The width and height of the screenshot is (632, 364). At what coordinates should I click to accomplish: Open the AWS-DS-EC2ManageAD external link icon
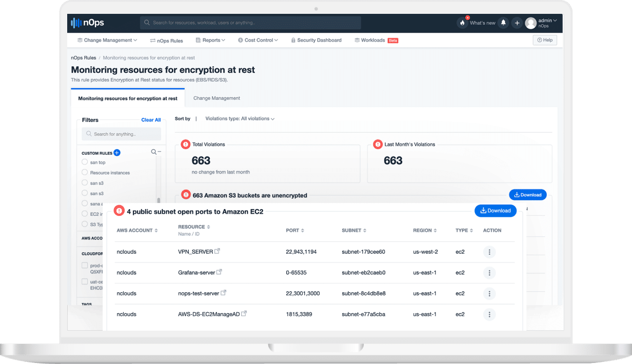click(x=244, y=313)
